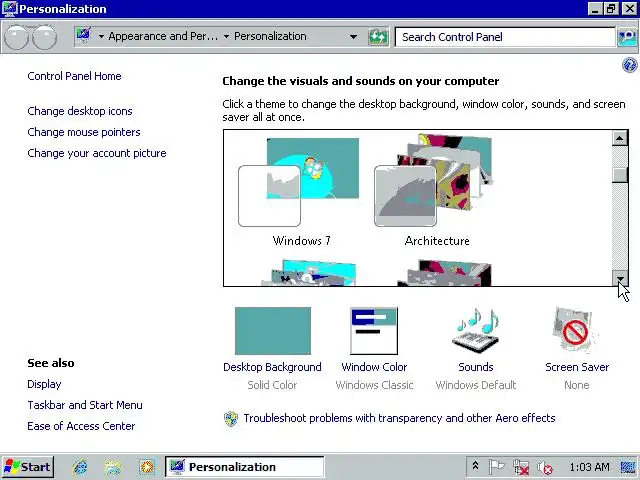Click the Personalization taskbar button
640x480 pixels.
click(244, 467)
